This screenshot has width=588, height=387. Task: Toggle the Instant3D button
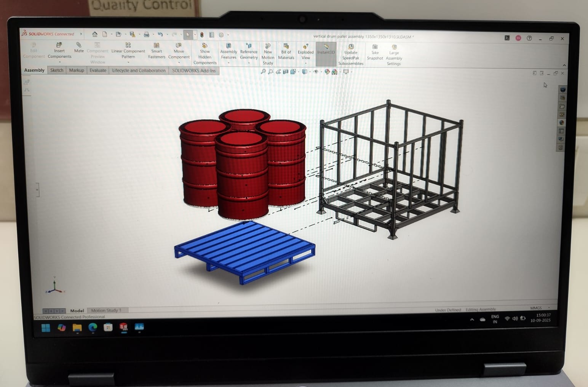(x=326, y=50)
